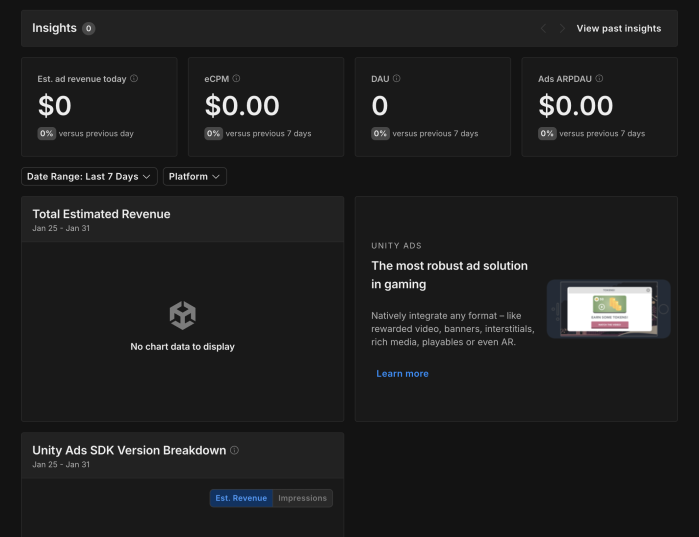Click Jan 25 - Jan 31 under SDK Version Breakdown
699x537 pixels.
point(61,464)
